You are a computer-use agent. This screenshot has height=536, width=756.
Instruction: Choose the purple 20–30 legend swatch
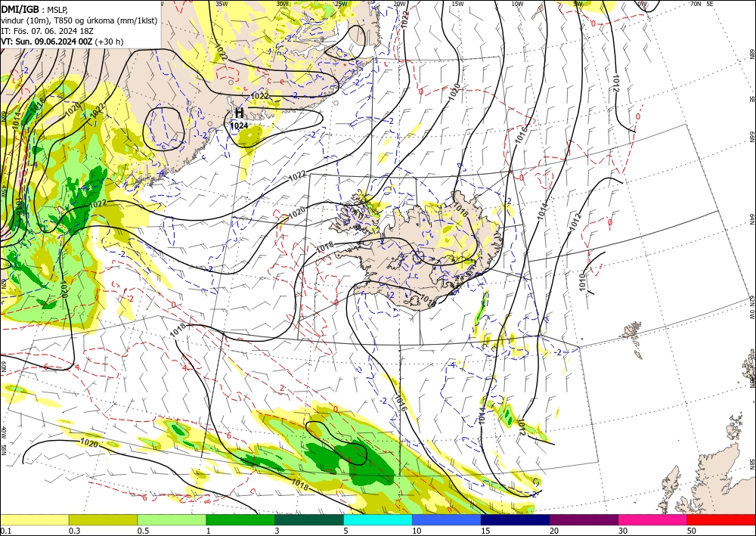584,519
